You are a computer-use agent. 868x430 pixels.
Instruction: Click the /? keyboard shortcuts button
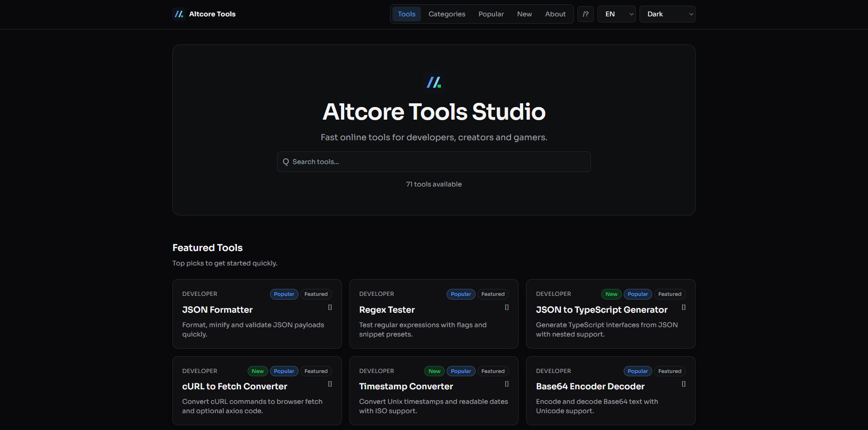(x=585, y=14)
